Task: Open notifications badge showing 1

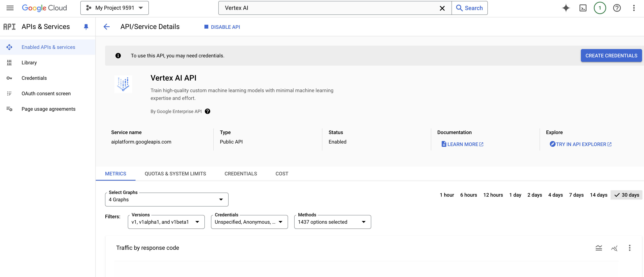Action: 600,8
